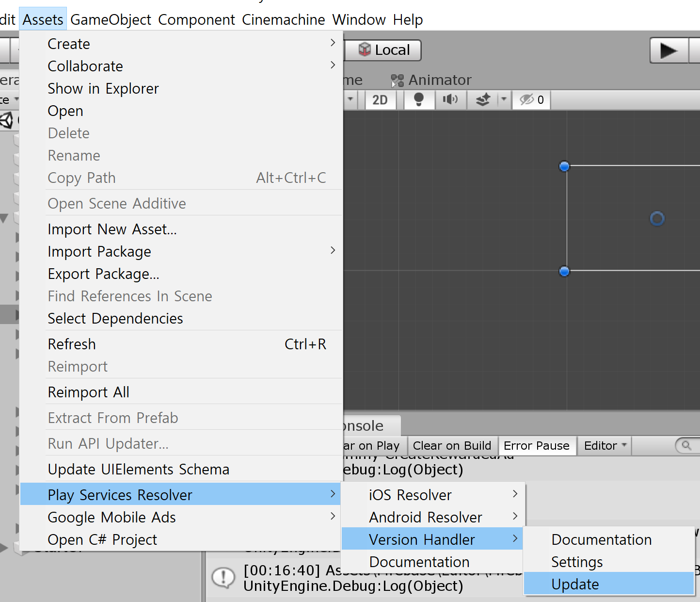700x602 pixels.
Task: Expand Play Services Resolver submenu
Action: pyautogui.click(x=181, y=495)
